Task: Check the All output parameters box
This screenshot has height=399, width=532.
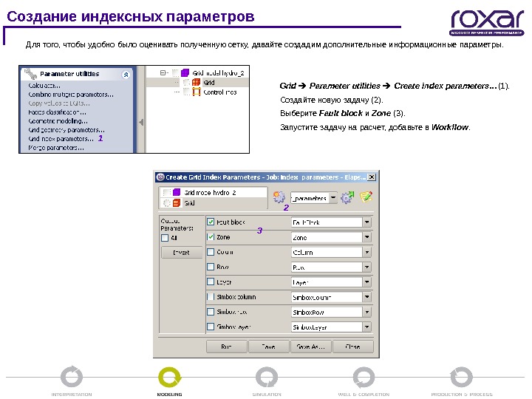Action: pos(165,238)
